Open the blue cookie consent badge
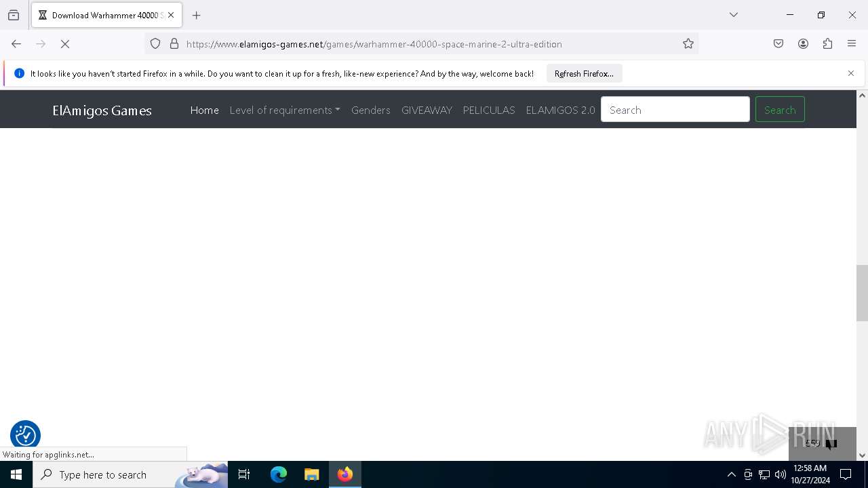Viewport: 868px width, 488px height. tap(25, 435)
